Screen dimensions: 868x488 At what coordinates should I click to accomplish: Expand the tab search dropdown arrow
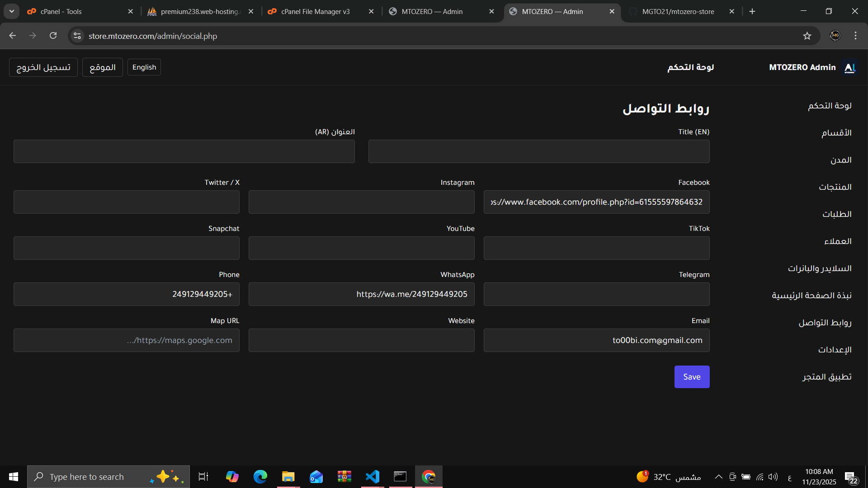pos(12,11)
